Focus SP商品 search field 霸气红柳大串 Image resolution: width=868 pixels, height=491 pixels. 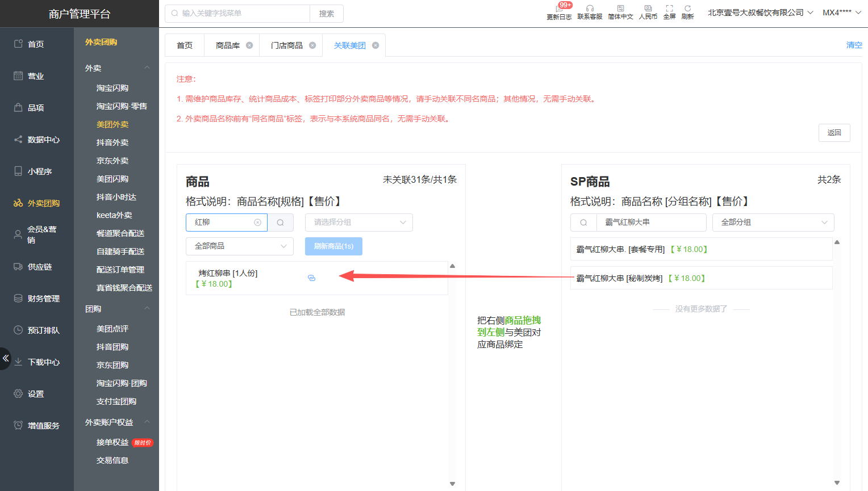[x=652, y=223]
